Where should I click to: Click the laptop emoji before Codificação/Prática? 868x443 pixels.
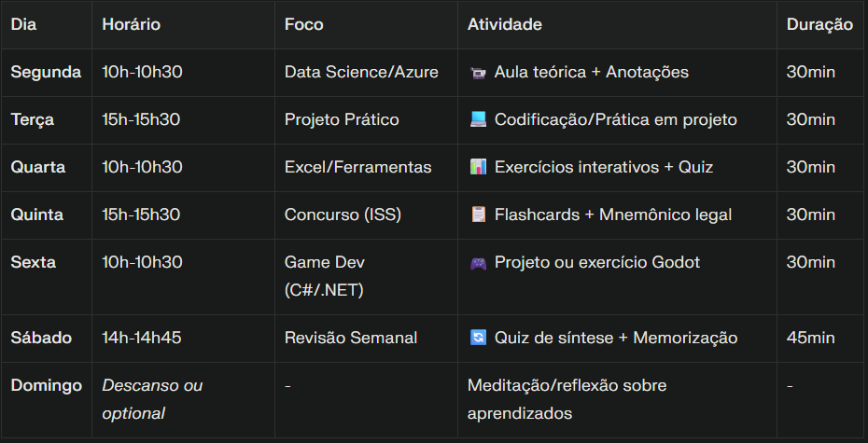point(478,120)
